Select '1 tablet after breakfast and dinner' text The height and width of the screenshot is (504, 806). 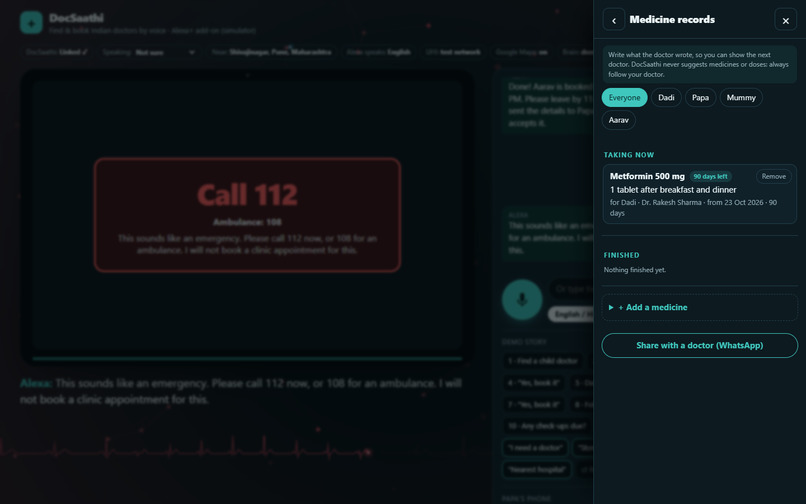(673, 190)
